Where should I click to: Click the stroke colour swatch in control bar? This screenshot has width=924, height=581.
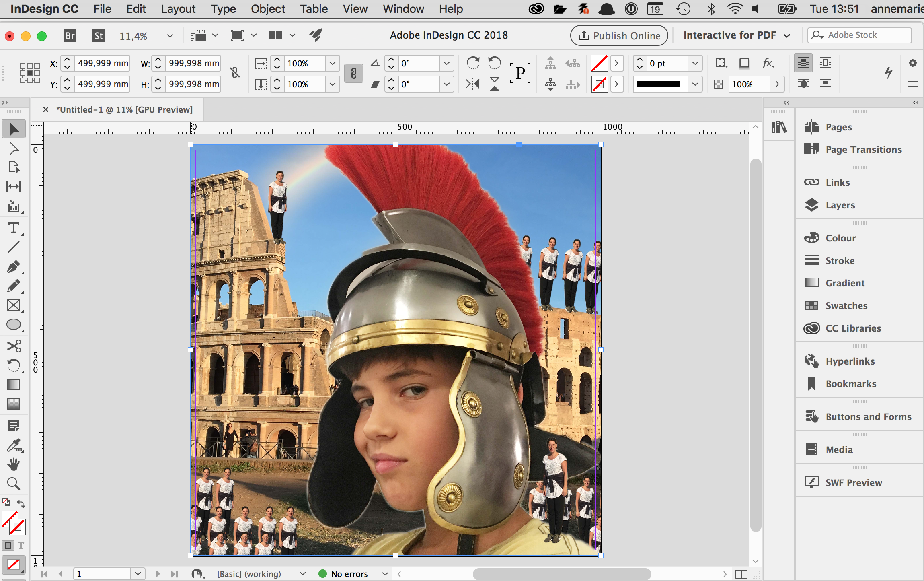coord(599,84)
